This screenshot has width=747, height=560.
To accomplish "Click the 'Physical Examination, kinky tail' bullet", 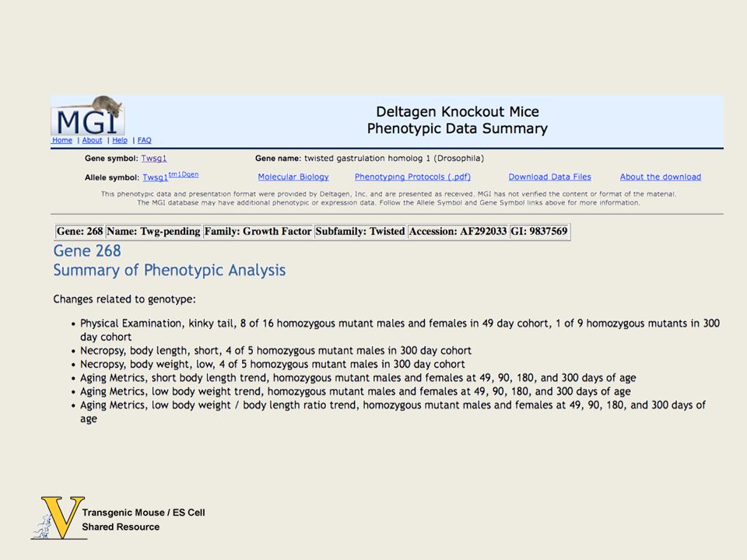I will pyautogui.click(x=400, y=330).
